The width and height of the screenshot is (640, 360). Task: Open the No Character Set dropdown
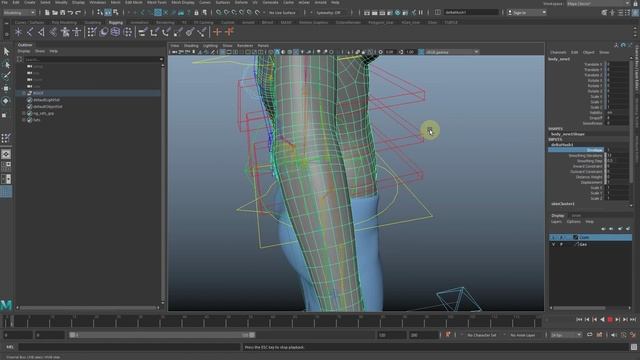(x=483, y=335)
